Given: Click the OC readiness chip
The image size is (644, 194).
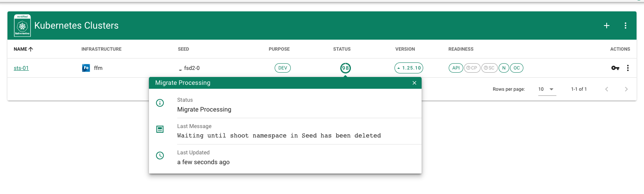Looking at the screenshot, I should (516, 68).
